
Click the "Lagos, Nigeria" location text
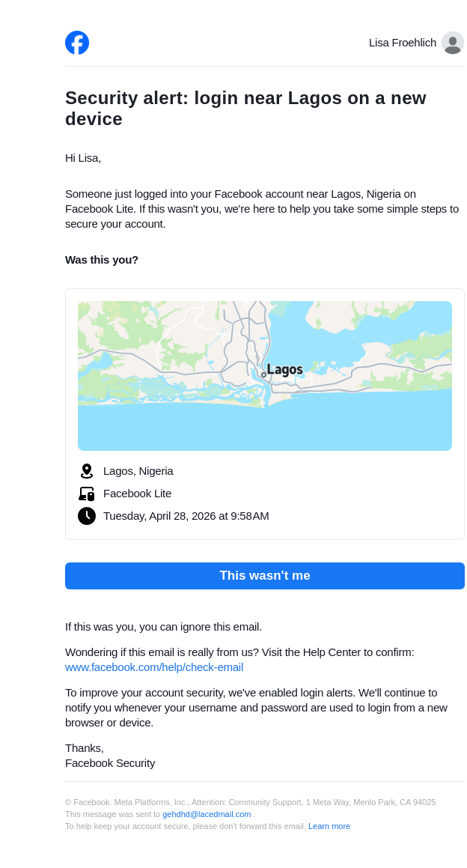[x=138, y=471]
